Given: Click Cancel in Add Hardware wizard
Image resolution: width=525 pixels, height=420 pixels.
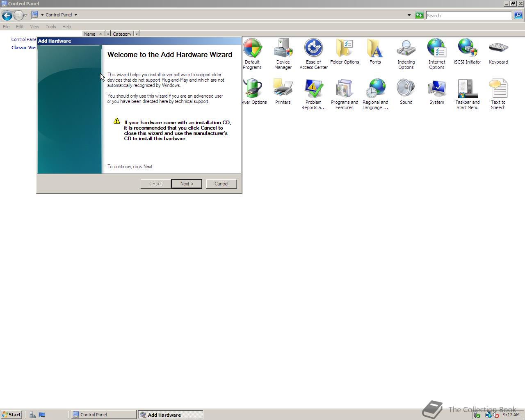Looking at the screenshot, I should point(221,184).
